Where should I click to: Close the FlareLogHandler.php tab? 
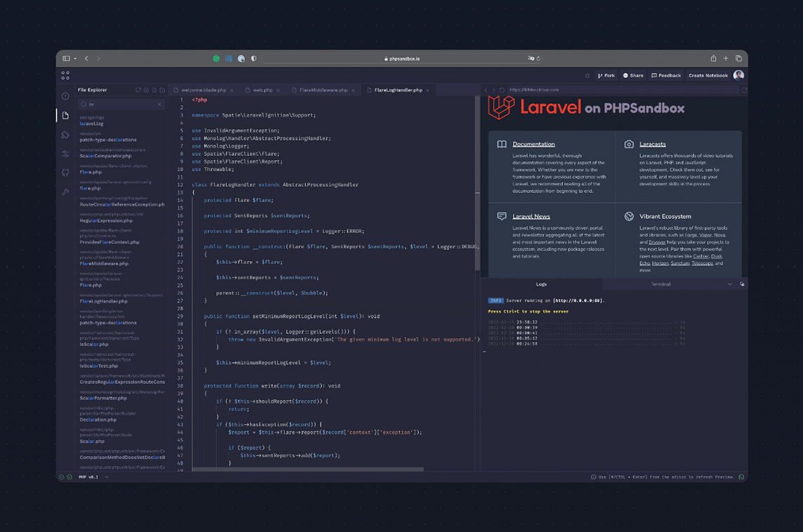click(x=427, y=91)
